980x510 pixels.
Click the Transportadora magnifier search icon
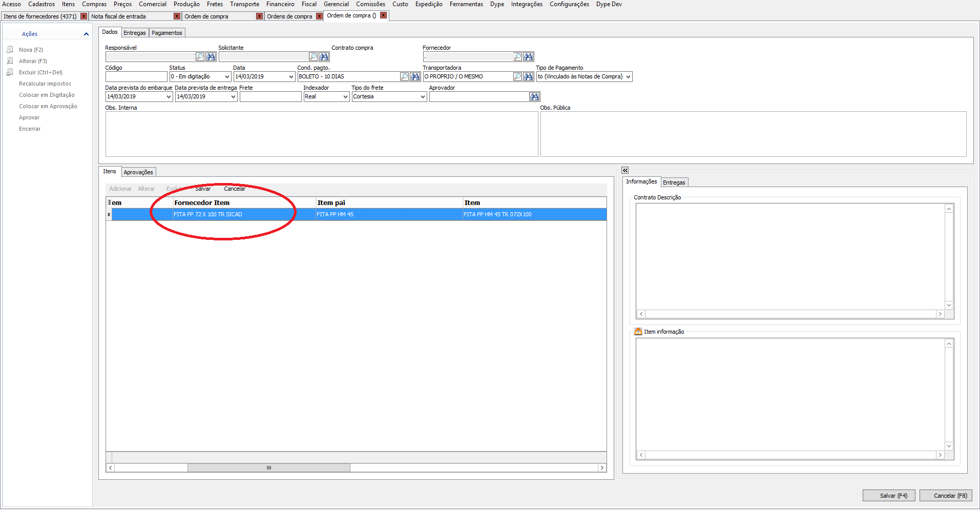(517, 76)
